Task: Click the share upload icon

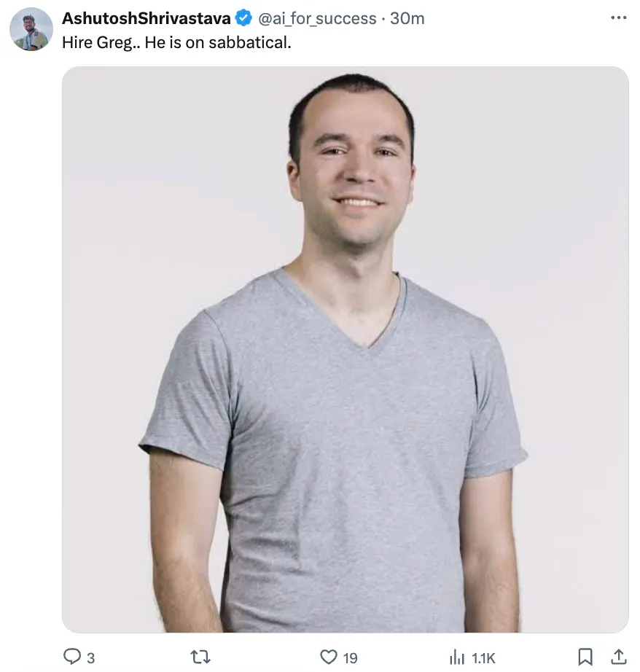Action: [x=618, y=657]
